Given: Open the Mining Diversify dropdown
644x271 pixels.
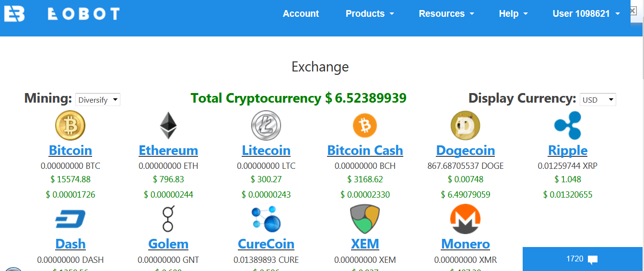Looking at the screenshot, I should [x=98, y=100].
